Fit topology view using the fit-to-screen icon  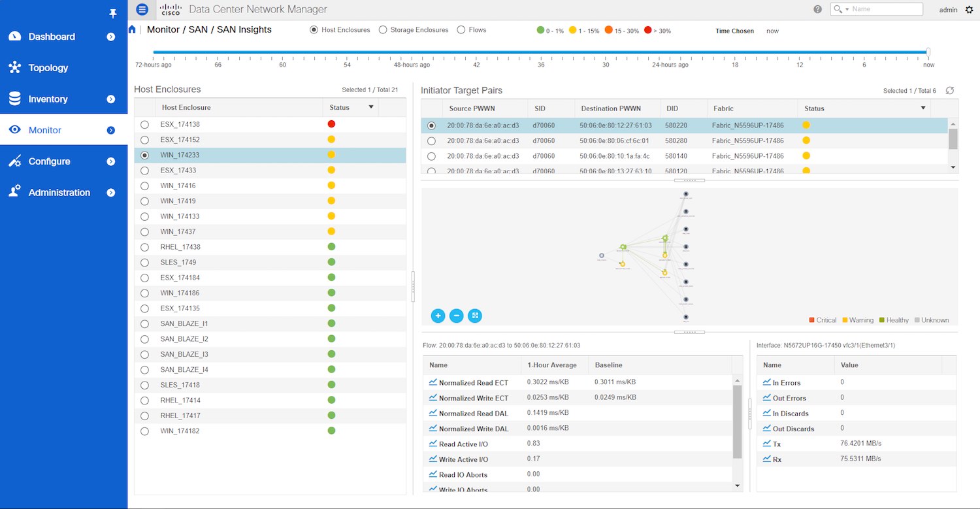(475, 316)
